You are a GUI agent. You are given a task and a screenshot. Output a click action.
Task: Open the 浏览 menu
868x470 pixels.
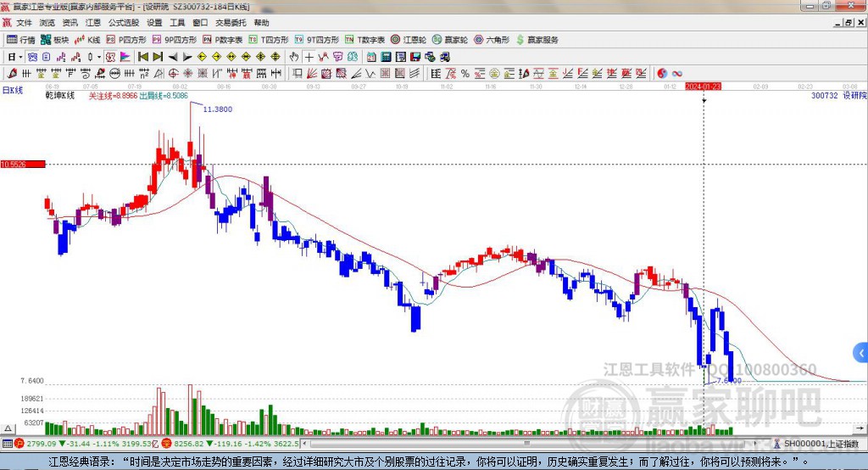(x=47, y=23)
